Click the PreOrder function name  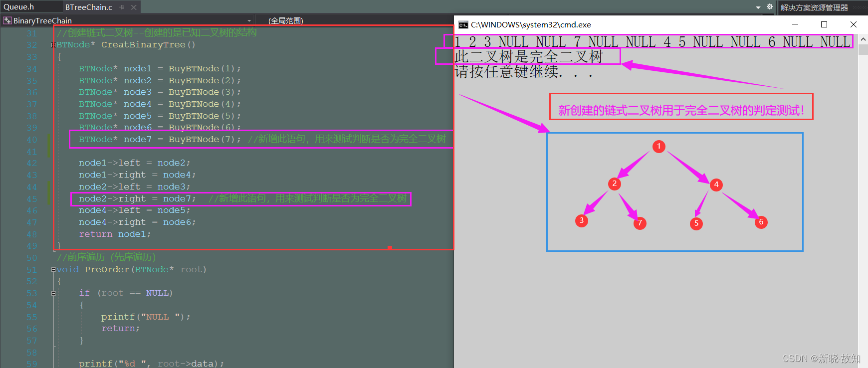click(107, 270)
